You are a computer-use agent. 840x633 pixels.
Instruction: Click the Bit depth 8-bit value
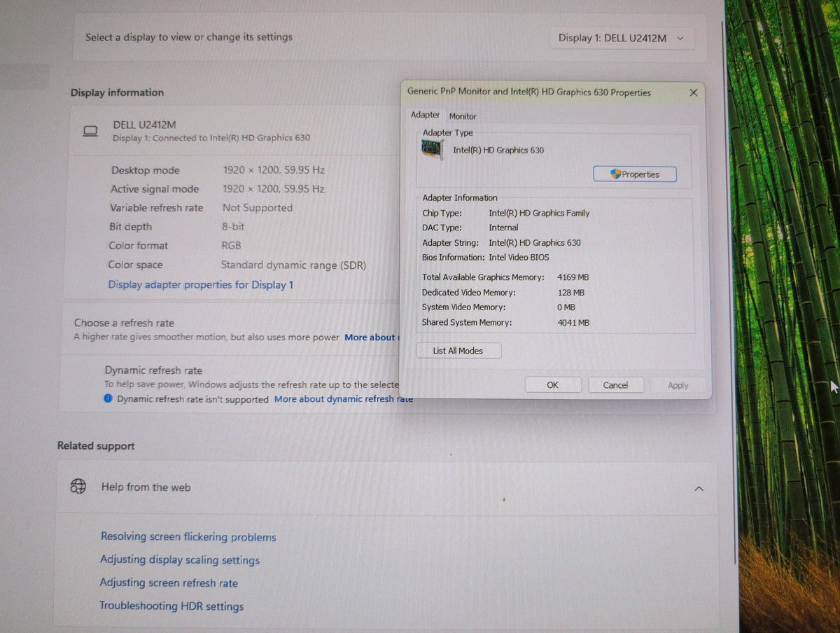tap(233, 227)
